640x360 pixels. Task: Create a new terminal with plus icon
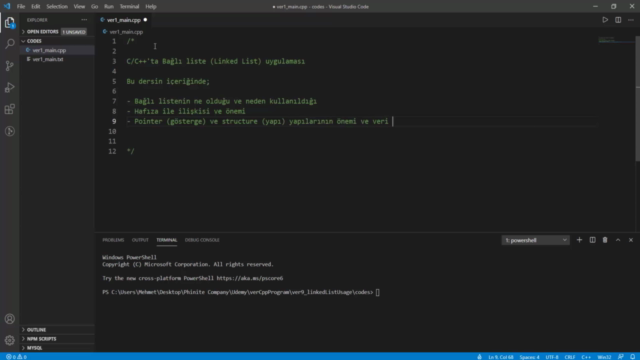(579, 240)
